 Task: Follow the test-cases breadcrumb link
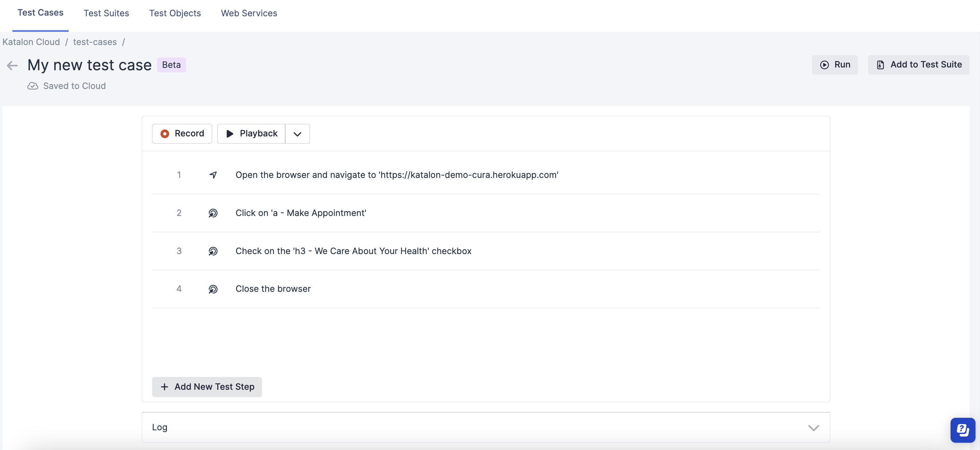[x=95, y=42]
